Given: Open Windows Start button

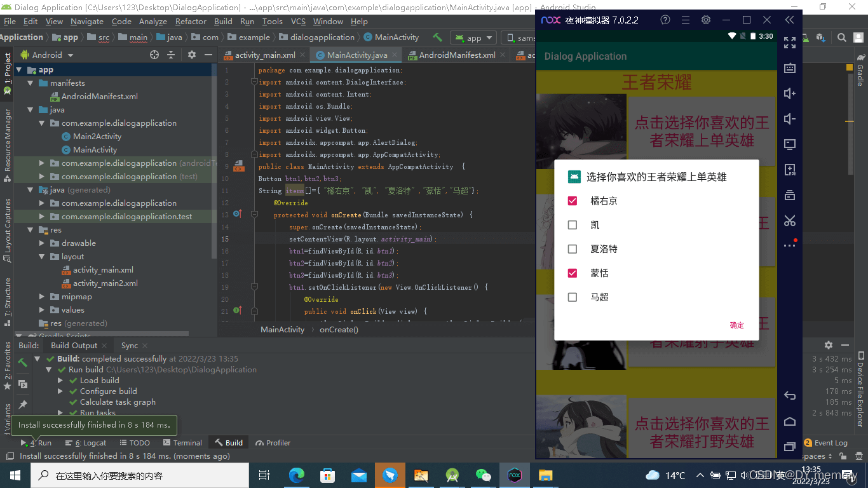Looking at the screenshot, I should point(15,475).
